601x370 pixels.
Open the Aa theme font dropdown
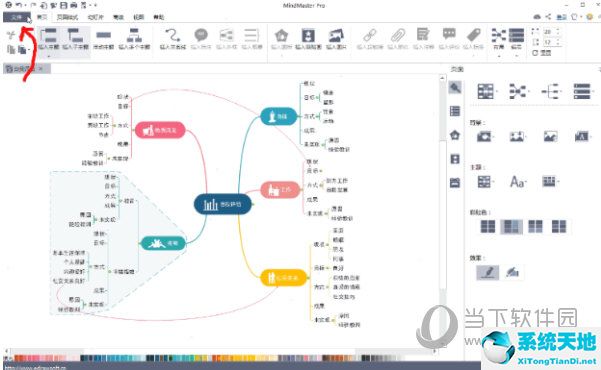click(518, 181)
